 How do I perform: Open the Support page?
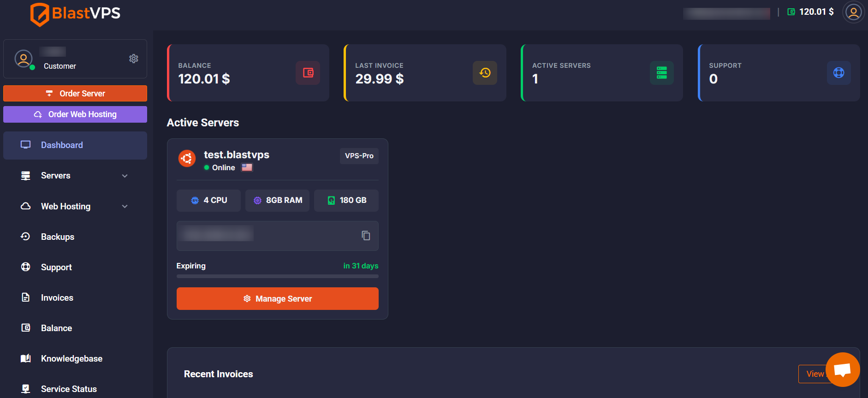click(75, 267)
